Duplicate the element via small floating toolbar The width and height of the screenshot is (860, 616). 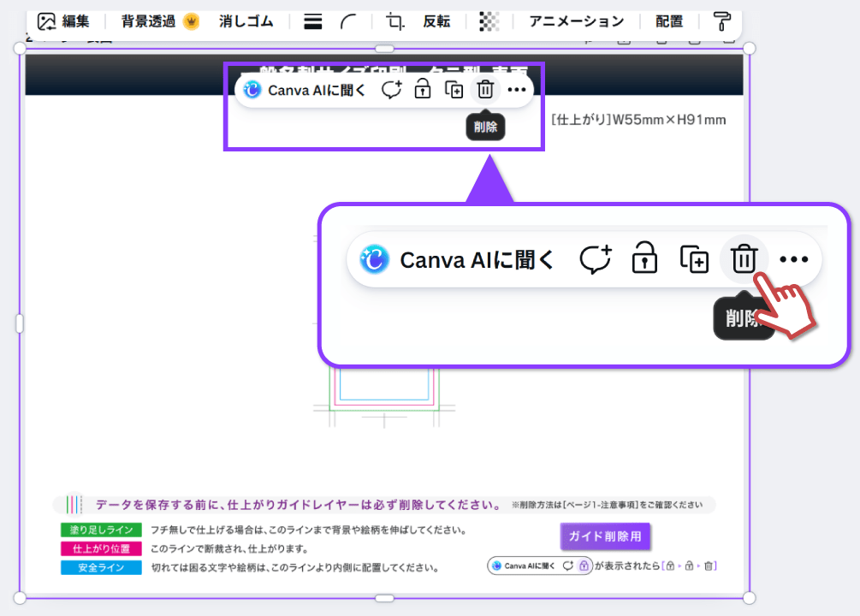coord(454,90)
